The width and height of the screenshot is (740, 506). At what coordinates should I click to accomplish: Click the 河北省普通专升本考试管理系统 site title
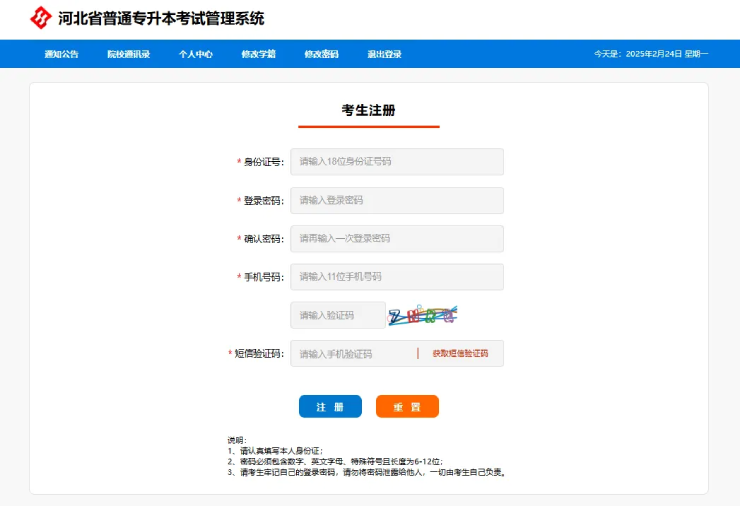tap(161, 18)
